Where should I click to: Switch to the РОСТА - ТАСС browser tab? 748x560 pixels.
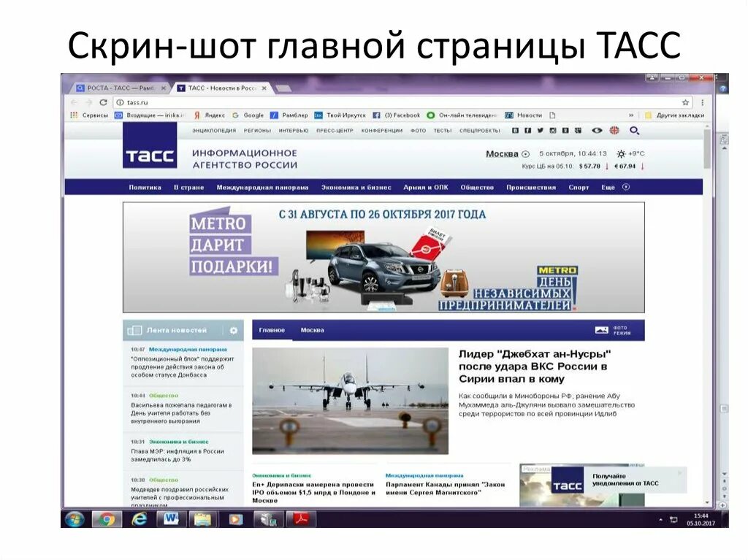click(121, 88)
